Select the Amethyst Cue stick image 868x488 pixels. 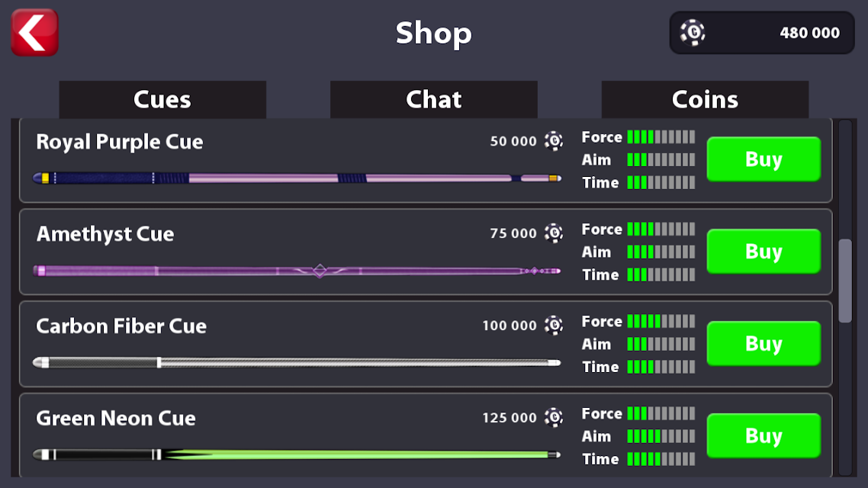297,271
